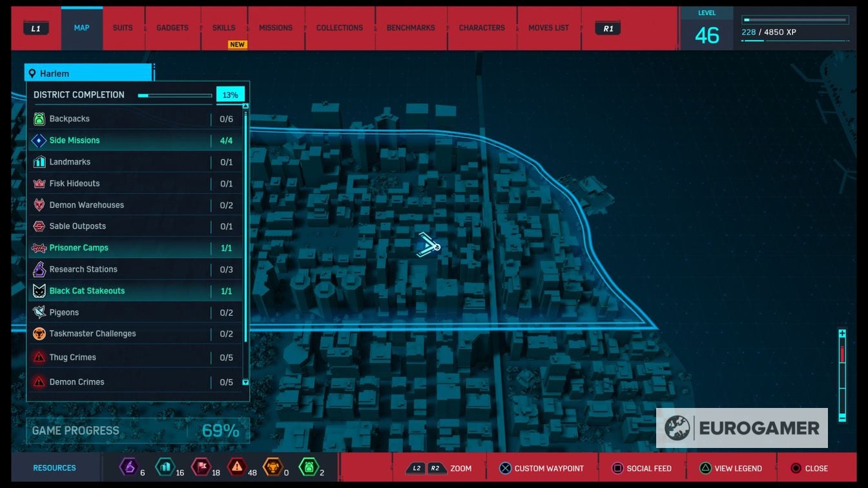The width and height of the screenshot is (868, 488).
Task: Click the Landmarks resource token icon
Action: coord(165,467)
